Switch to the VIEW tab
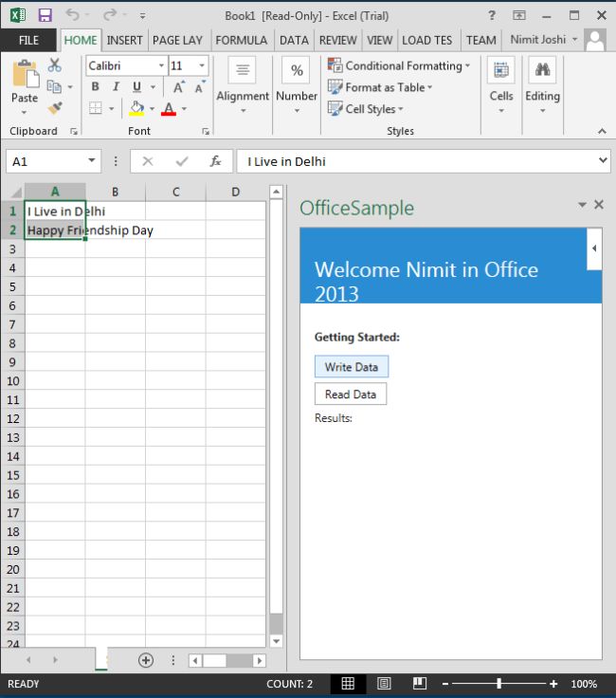Viewport: 616px width, 698px height. point(379,40)
